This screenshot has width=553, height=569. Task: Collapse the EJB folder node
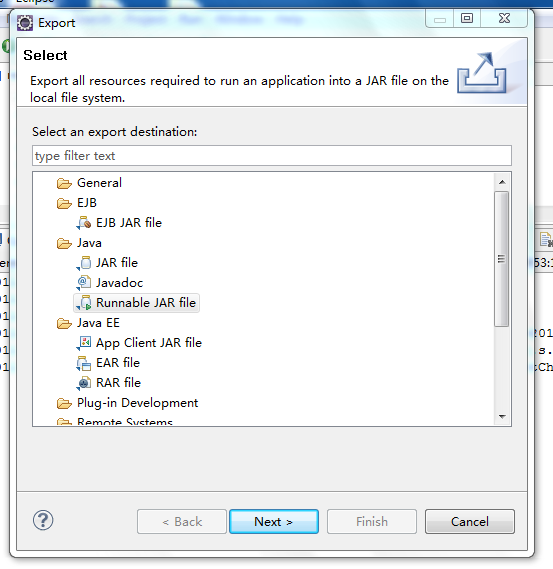coord(65,203)
